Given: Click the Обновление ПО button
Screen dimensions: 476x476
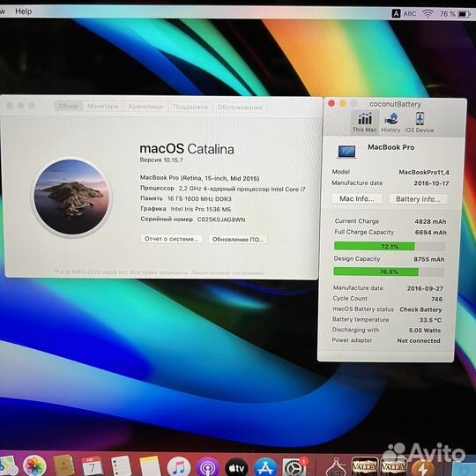Looking at the screenshot, I should (x=238, y=239).
